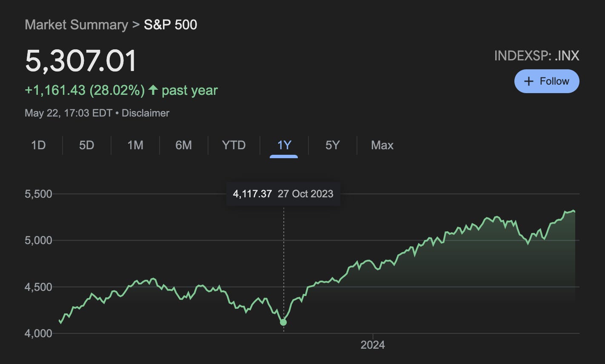Image resolution: width=605 pixels, height=364 pixels.
Task: Select the 6M timeframe
Action: 184,145
